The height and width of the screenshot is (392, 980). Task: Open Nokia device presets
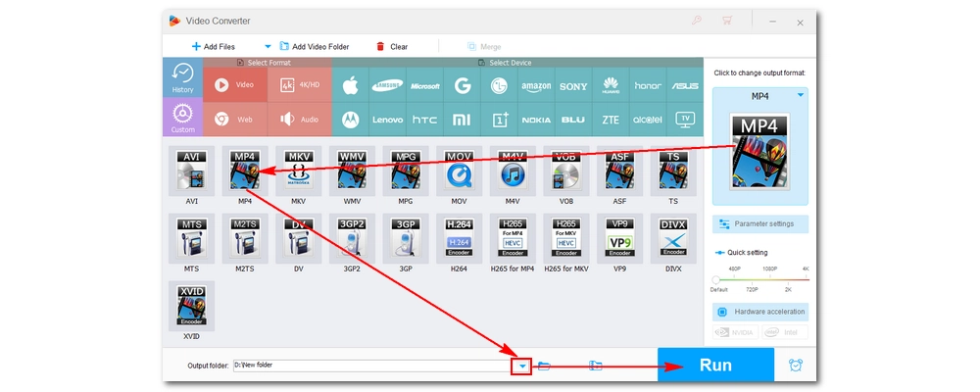pos(536,120)
